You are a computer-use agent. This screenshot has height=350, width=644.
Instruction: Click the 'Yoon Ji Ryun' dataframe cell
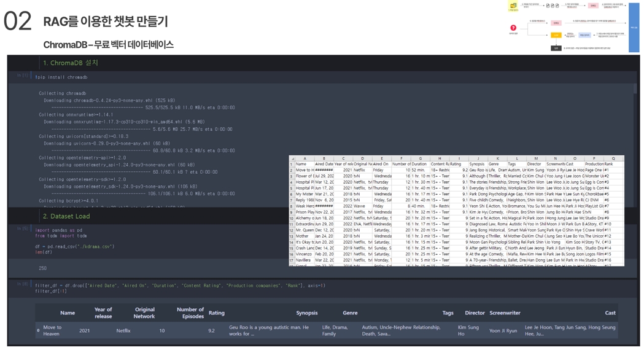click(x=503, y=331)
